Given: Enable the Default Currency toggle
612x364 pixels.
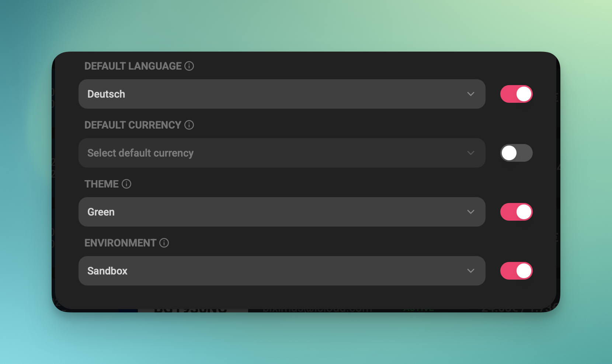Looking at the screenshot, I should pos(516,153).
